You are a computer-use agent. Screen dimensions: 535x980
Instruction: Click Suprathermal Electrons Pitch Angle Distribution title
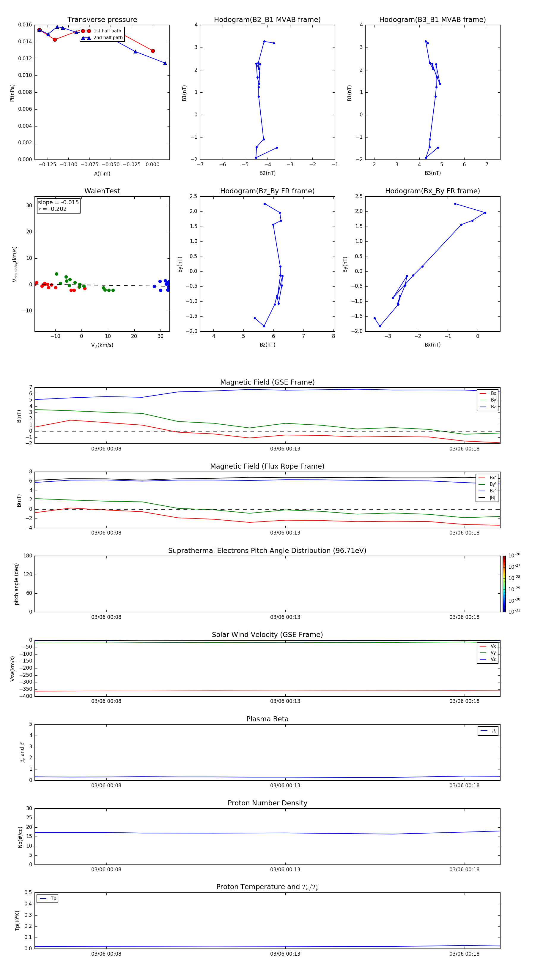coord(267,551)
